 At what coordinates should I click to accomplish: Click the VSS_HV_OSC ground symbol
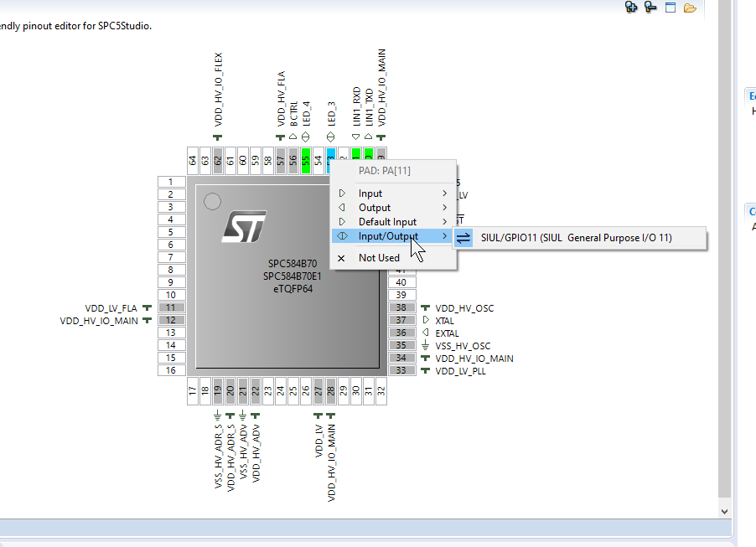425,345
